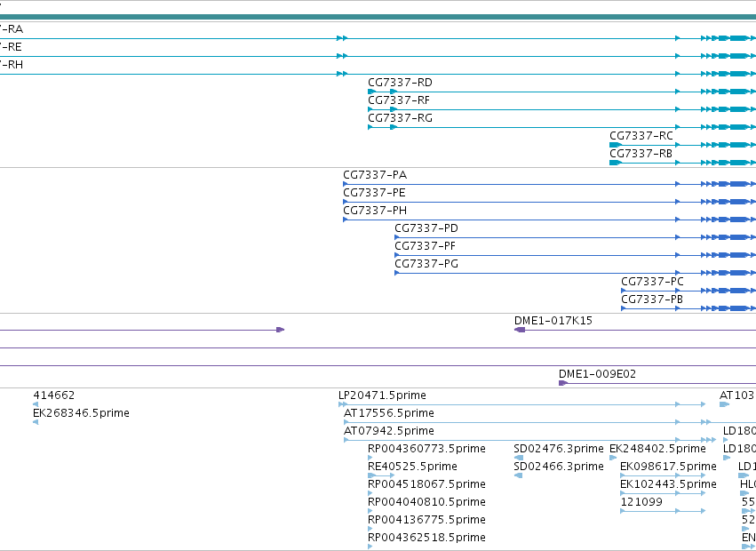
Task: Click EST SD02466.3prime label
Action: [558, 467]
